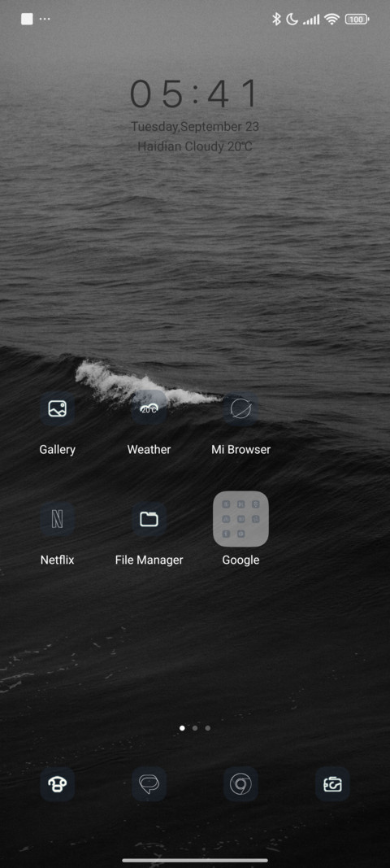Viewport: 390px width, 868px height.
Task: Open the Netflix app
Action: pyautogui.click(x=57, y=519)
